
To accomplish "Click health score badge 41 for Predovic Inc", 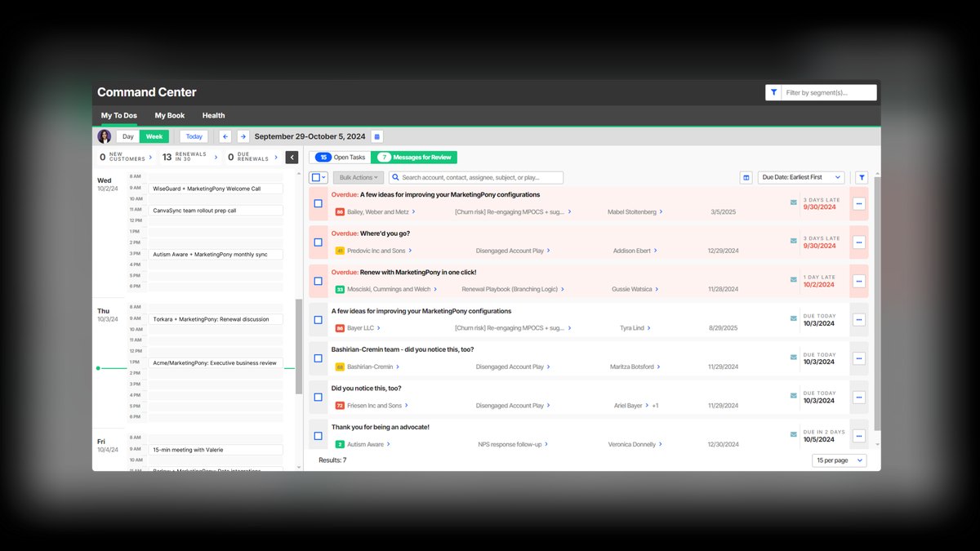I will click(x=340, y=251).
